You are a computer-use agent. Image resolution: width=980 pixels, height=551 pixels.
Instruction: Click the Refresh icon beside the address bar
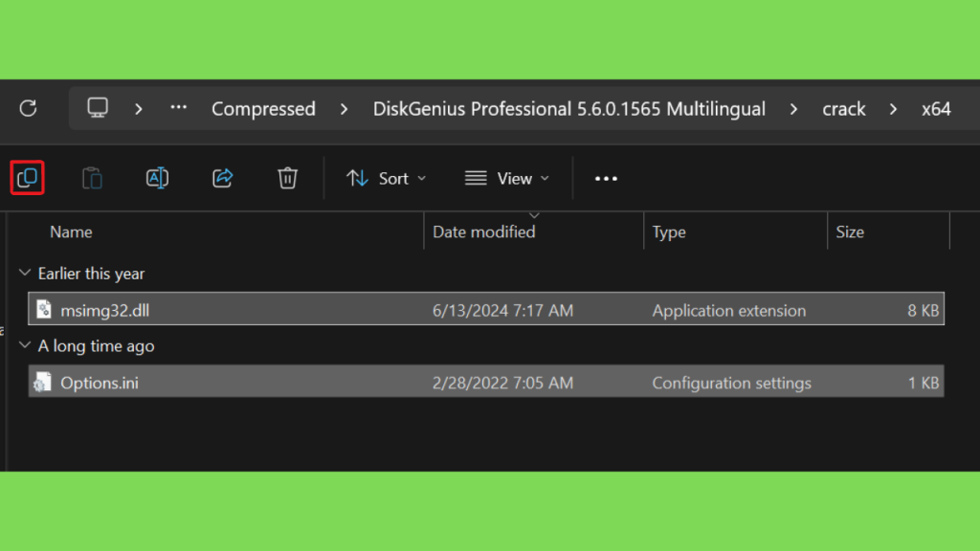(x=28, y=108)
